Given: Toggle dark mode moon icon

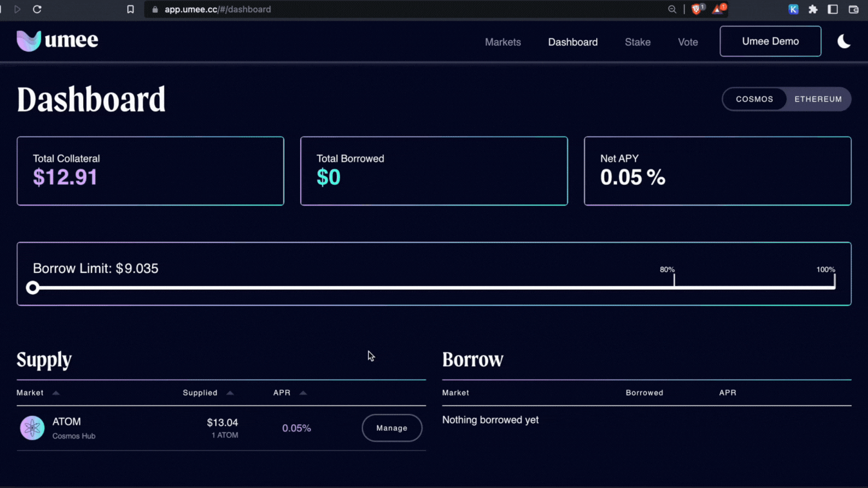Looking at the screenshot, I should [844, 41].
